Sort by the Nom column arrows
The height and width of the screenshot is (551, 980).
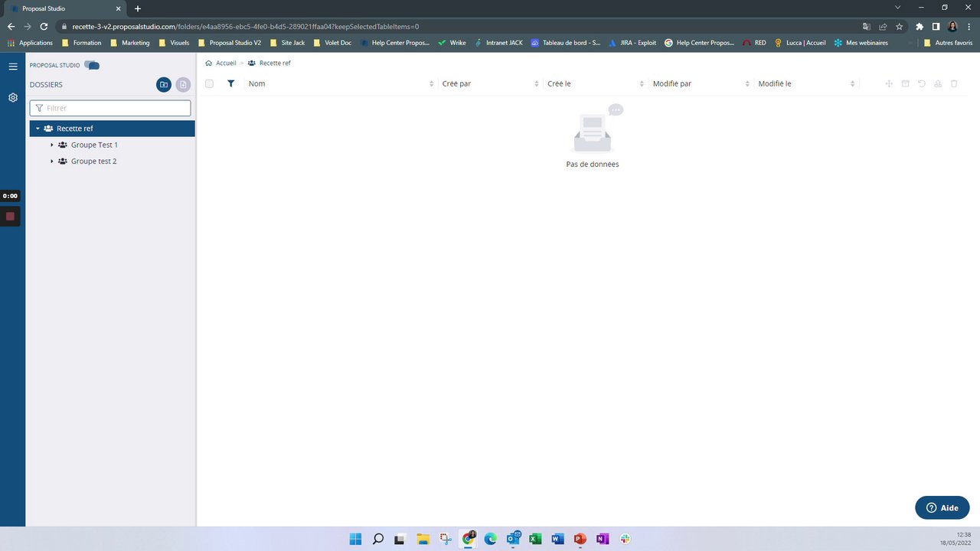(432, 83)
